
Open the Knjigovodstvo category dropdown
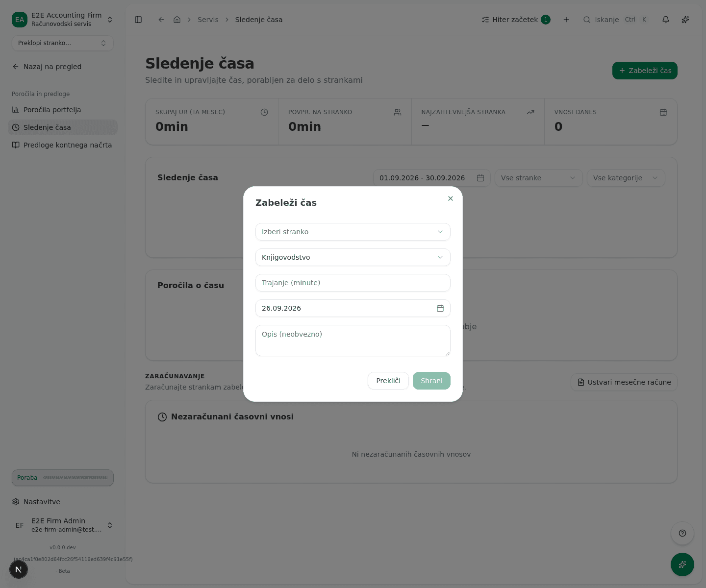pos(353,257)
